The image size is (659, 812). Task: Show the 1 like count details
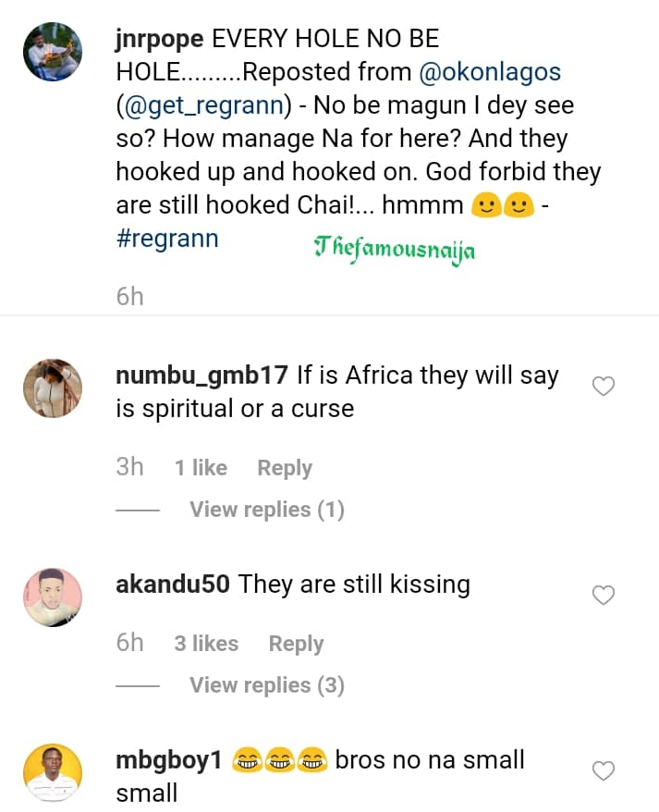tap(201, 468)
